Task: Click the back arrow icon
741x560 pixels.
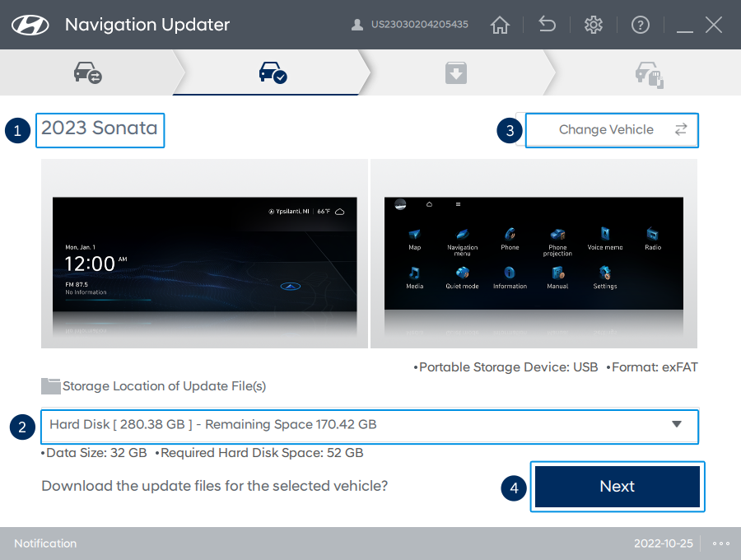Action: [x=547, y=25]
